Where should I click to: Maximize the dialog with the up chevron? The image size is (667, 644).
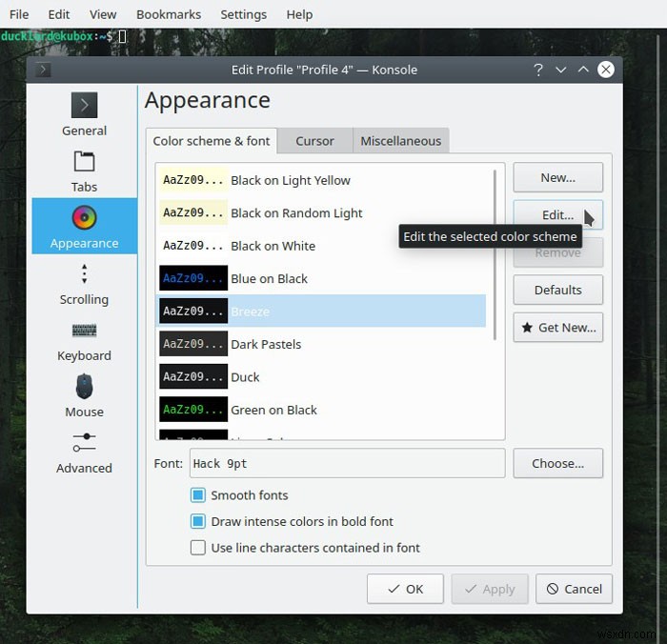[583, 70]
